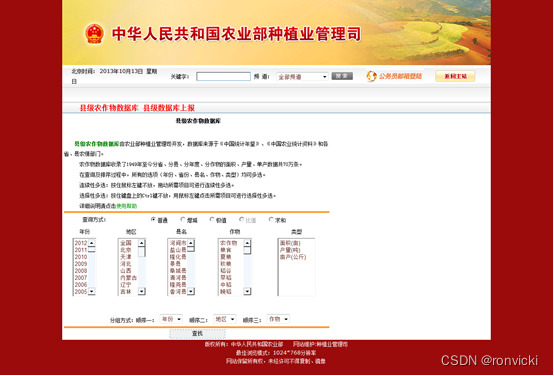554x376 pixels.
Task: Open the 公务员邮箱登陆 link
Action: click(x=400, y=76)
